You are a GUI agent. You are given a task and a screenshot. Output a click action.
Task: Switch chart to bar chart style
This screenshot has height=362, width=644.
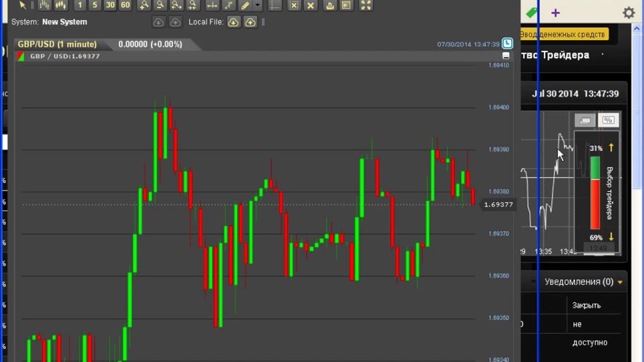tap(44, 5)
